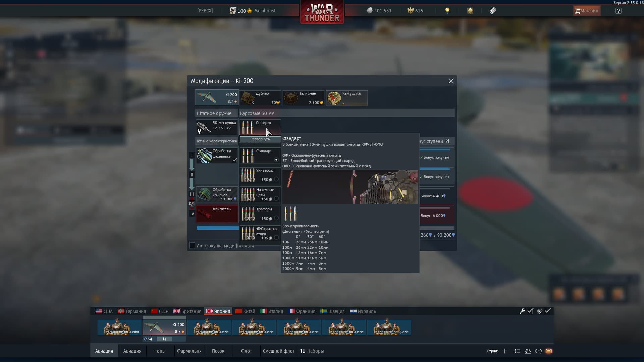Click the Бонус: 6 000 text
Screen dimensions: 644x362
pyautogui.click(x=433, y=216)
